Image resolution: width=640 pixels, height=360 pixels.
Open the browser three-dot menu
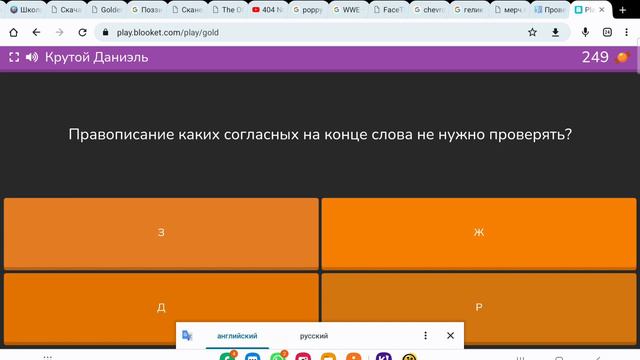pyautogui.click(x=627, y=32)
